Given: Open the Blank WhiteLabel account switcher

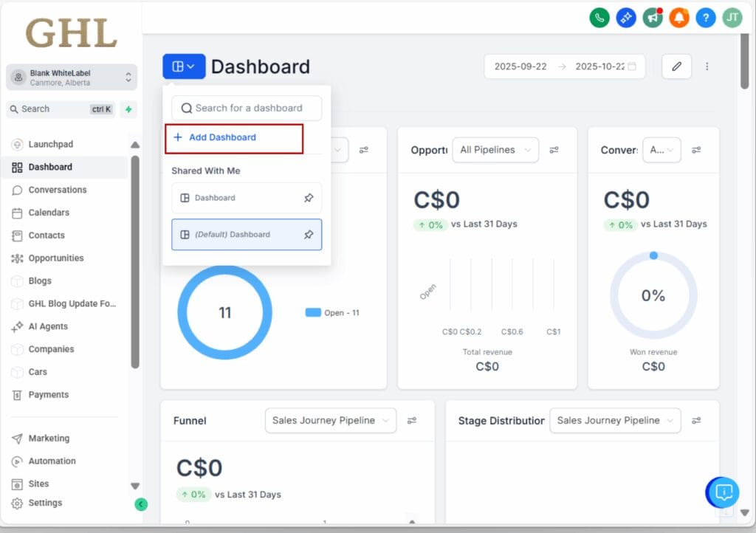Looking at the screenshot, I should 72,78.
